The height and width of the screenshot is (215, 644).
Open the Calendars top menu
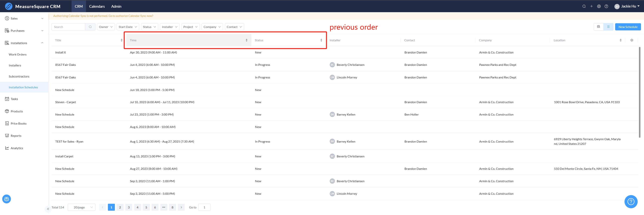tap(97, 6)
